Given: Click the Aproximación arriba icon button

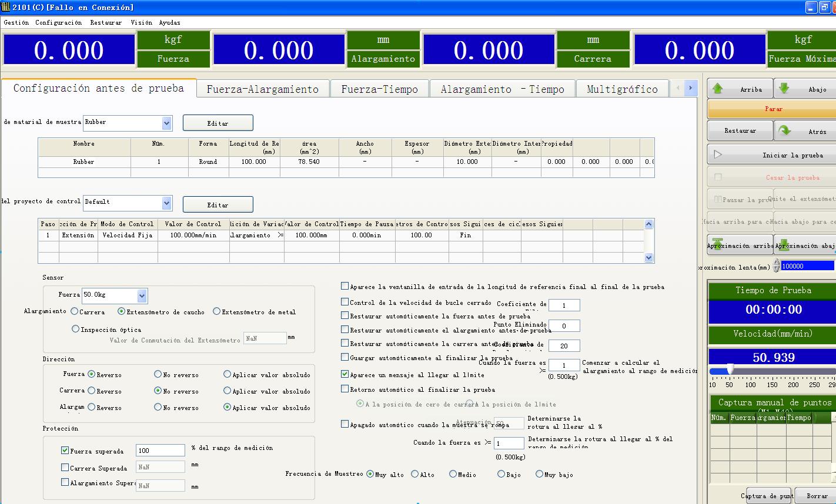Looking at the screenshot, I should click(740, 246).
